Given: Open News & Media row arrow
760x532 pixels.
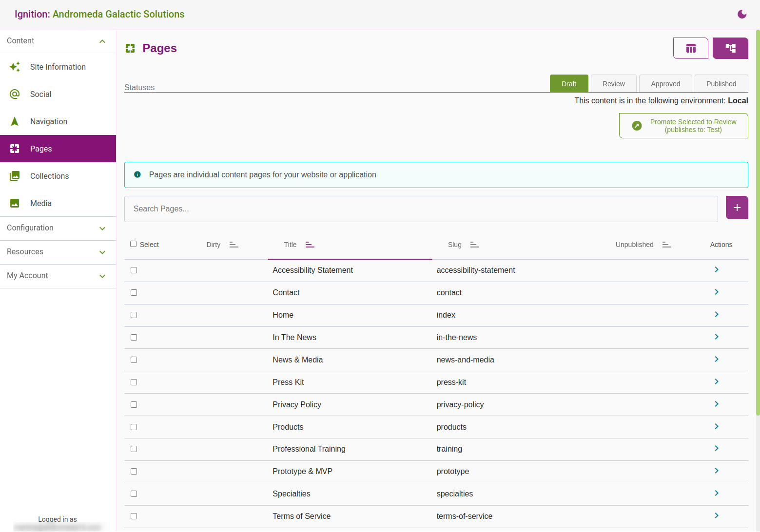Looking at the screenshot, I should [717, 359].
